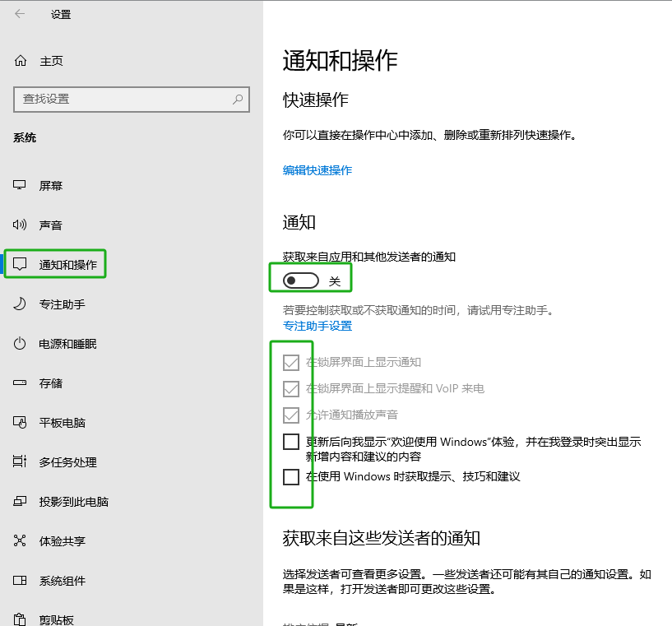
Task: Enable tips and suggestions (提示、技巧和建议) checkbox
Action: 291,476
